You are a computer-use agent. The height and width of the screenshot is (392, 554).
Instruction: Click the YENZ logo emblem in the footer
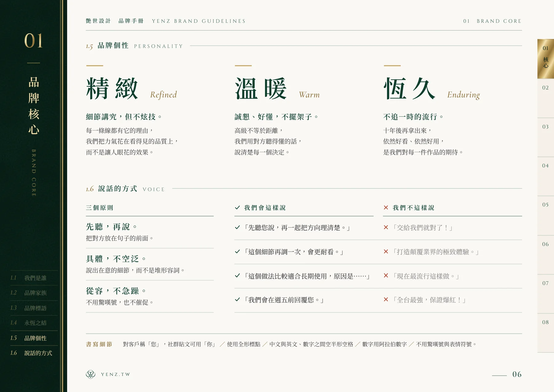90,374
